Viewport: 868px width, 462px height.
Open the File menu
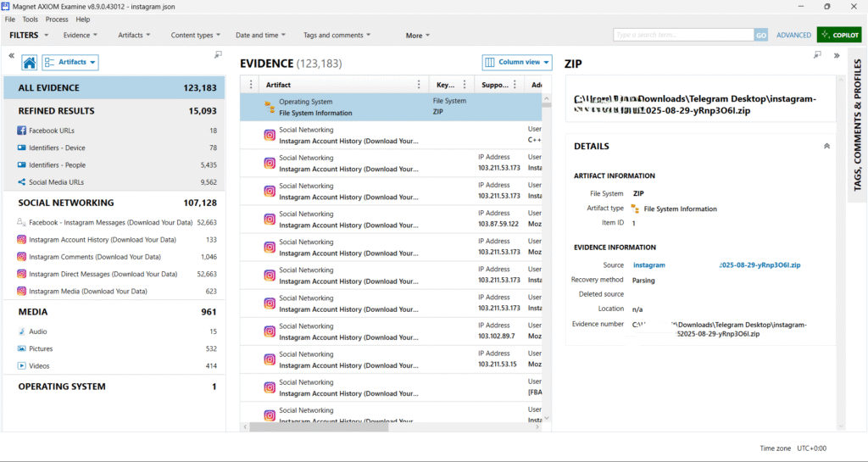tap(10, 19)
